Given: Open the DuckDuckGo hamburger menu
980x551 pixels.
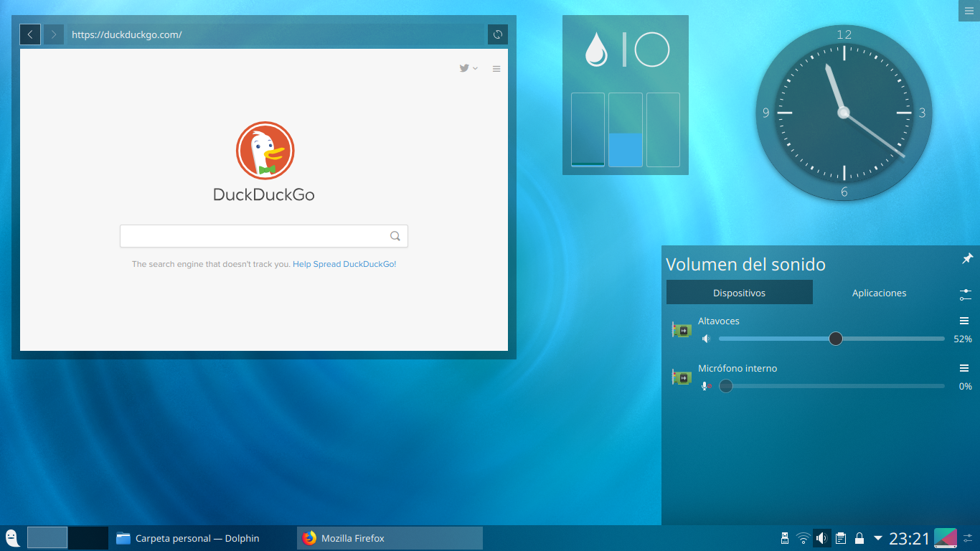Looking at the screenshot, I should pyautogui.click(x=496, y=69).
